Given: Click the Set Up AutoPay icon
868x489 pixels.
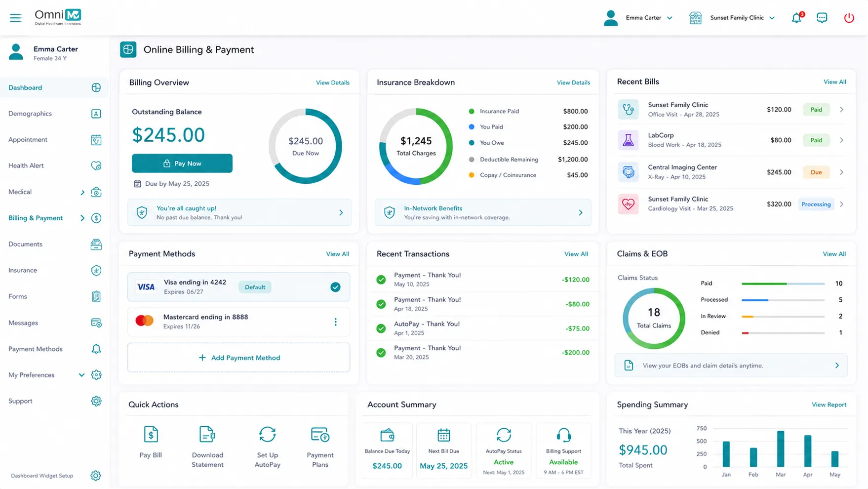Looking at the screenshot, I should 267,435.
